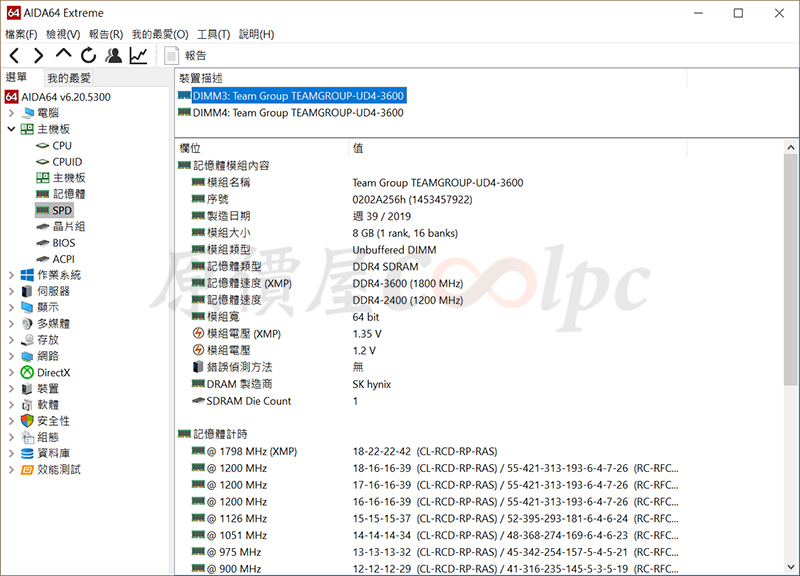
Task: Click the 資料庫 database icon
Action: point(28,454)
